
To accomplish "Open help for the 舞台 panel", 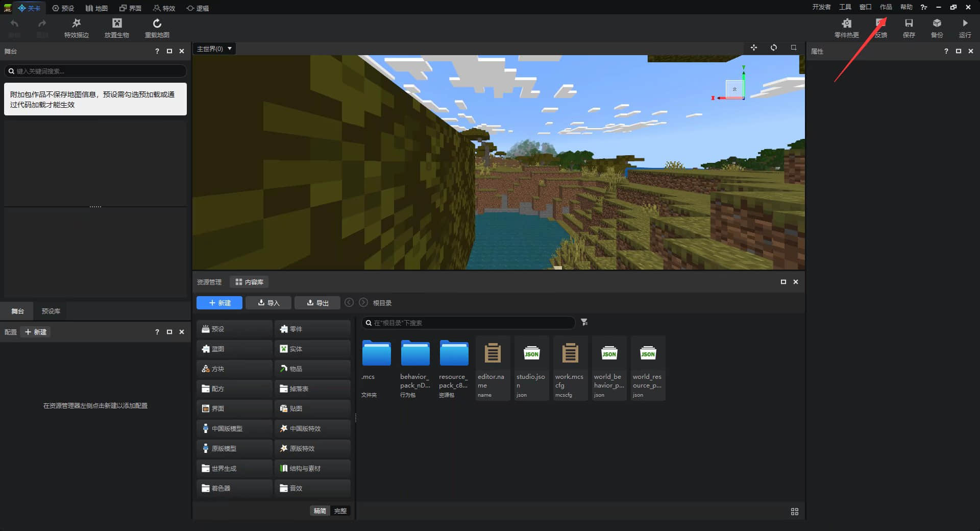I will pyautogui.click(x=157, y=51).
